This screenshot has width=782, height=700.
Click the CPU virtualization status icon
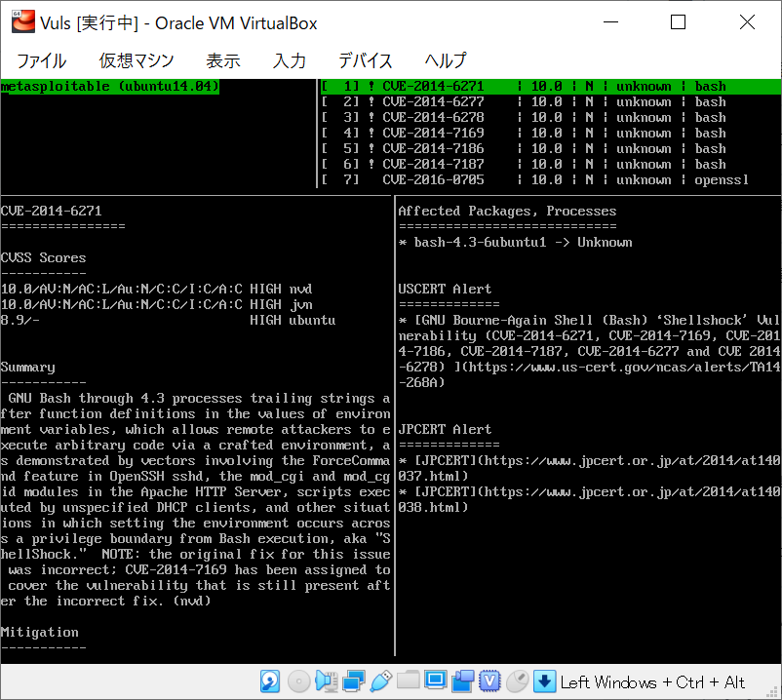[x=489, y=681]
